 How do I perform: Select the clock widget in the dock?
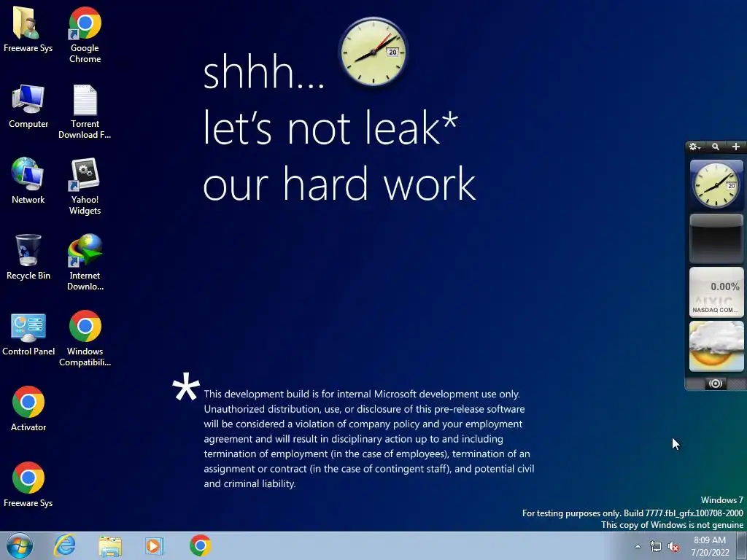click(716, 184)
